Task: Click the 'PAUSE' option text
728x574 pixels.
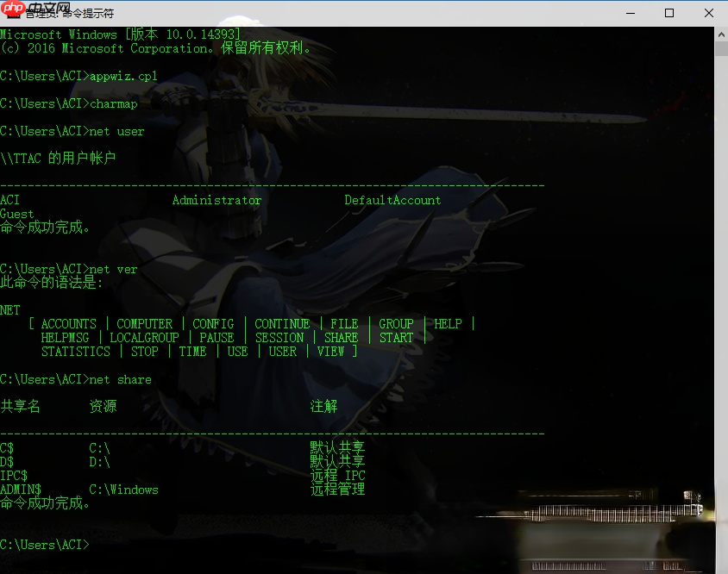Action: tap(217, 338)
